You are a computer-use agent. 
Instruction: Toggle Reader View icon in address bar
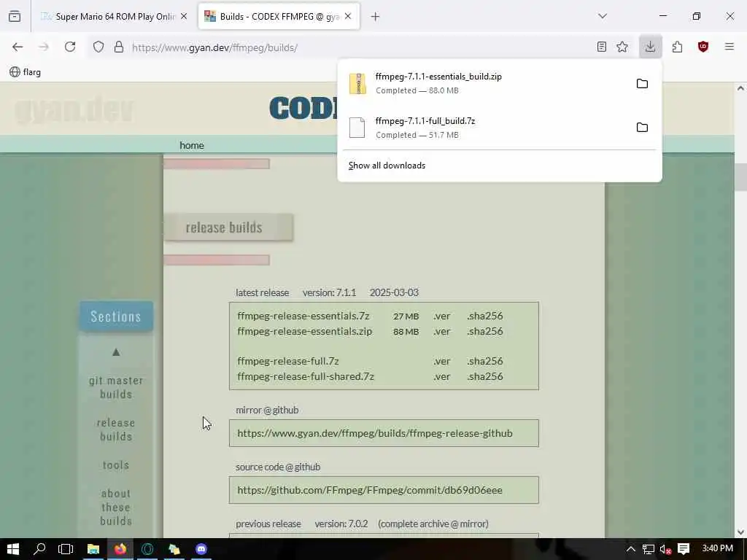(x=601, y=47)
